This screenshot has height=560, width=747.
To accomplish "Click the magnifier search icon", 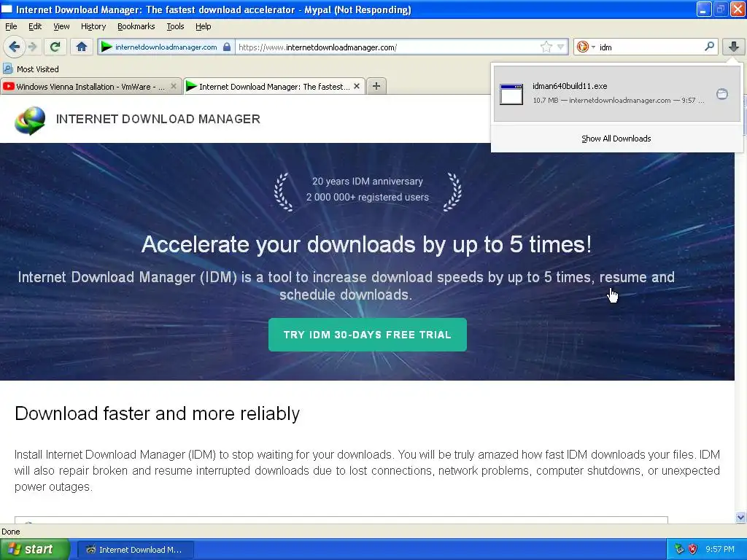I will (x=709, y=47).
